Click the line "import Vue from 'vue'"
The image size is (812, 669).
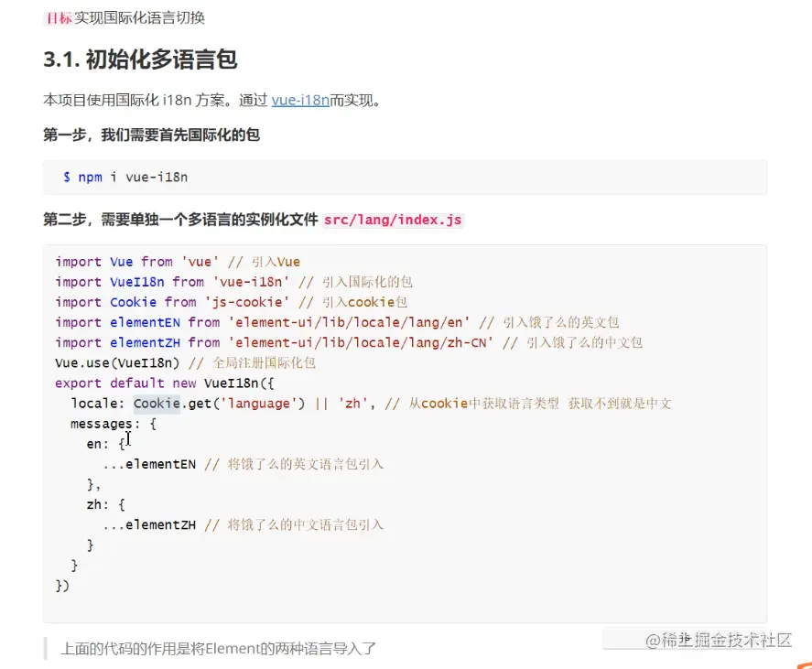click(x=178, y=262)
